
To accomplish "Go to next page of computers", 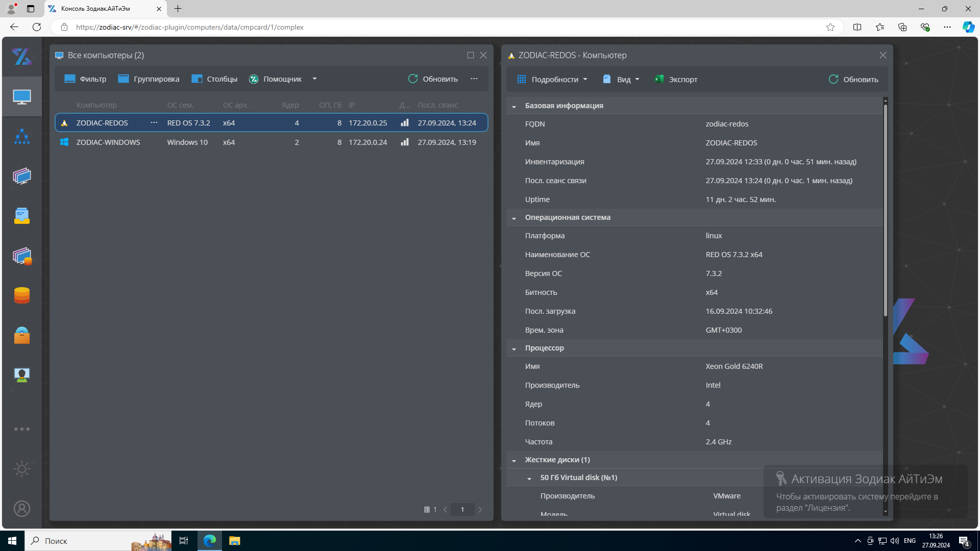I will pyautogui.click(x=480, y=510).
